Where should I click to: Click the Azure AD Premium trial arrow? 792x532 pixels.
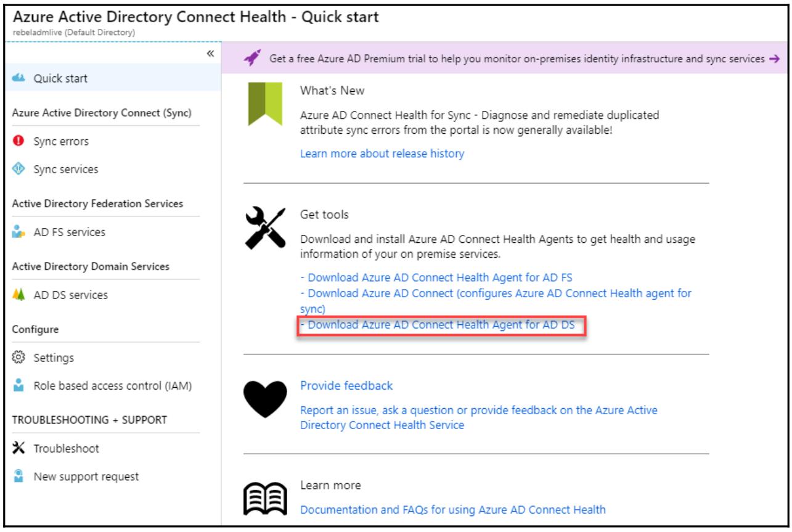pyautogui.click(x=775, y=59)
